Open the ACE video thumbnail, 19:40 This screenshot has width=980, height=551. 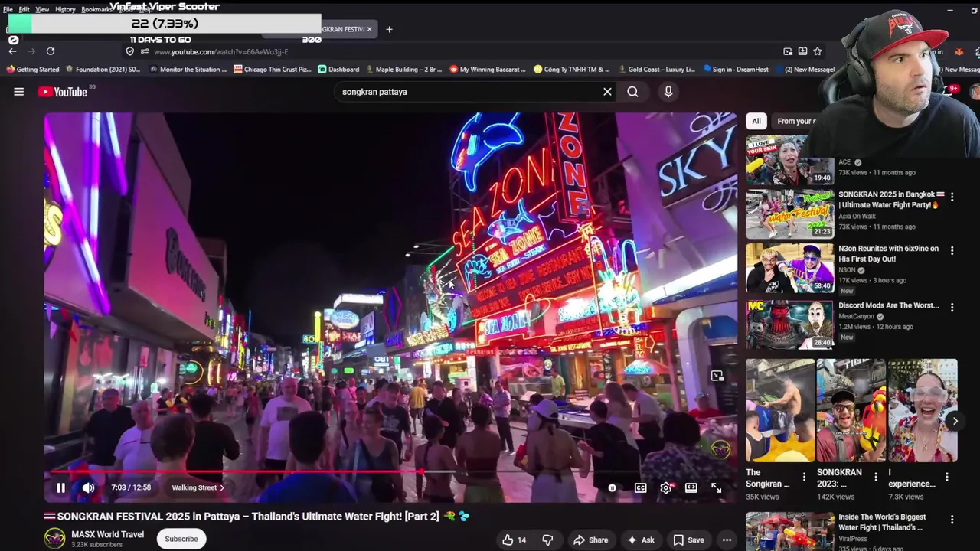click(789, 159)
